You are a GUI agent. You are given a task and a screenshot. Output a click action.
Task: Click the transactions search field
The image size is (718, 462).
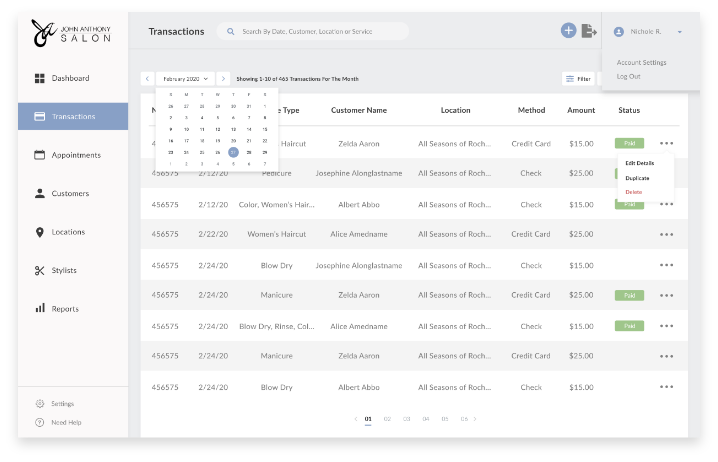(x=320, y=32)
